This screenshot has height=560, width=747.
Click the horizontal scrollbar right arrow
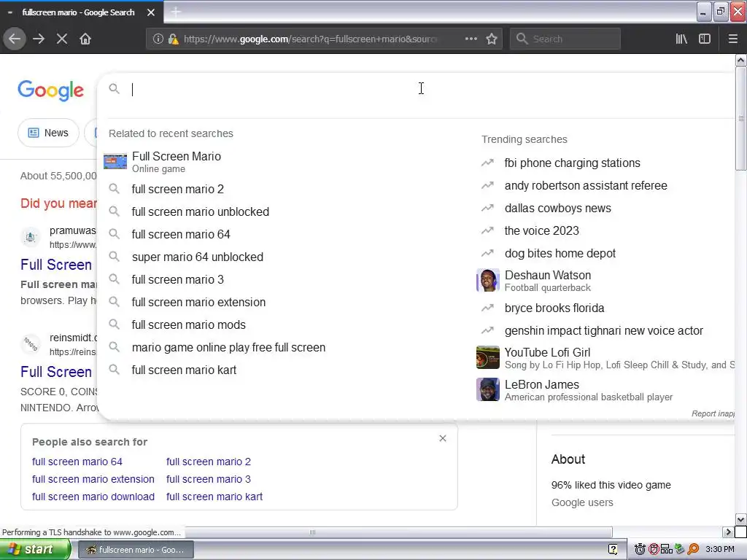(728, 532)
